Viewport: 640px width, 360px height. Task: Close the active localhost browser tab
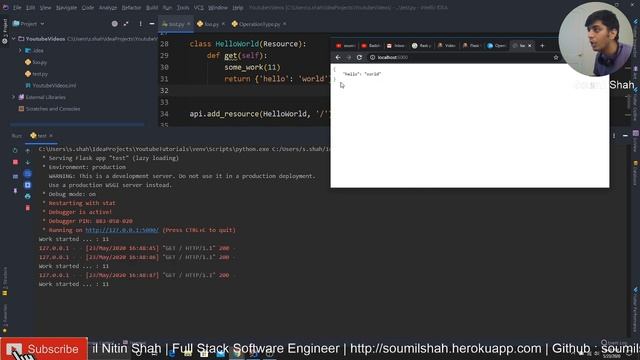[530, 46]
